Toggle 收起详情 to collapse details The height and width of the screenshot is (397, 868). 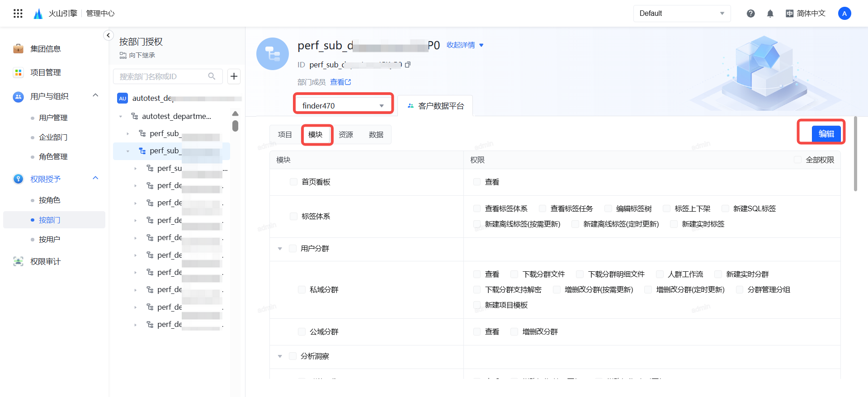click(x=465, y=45)
